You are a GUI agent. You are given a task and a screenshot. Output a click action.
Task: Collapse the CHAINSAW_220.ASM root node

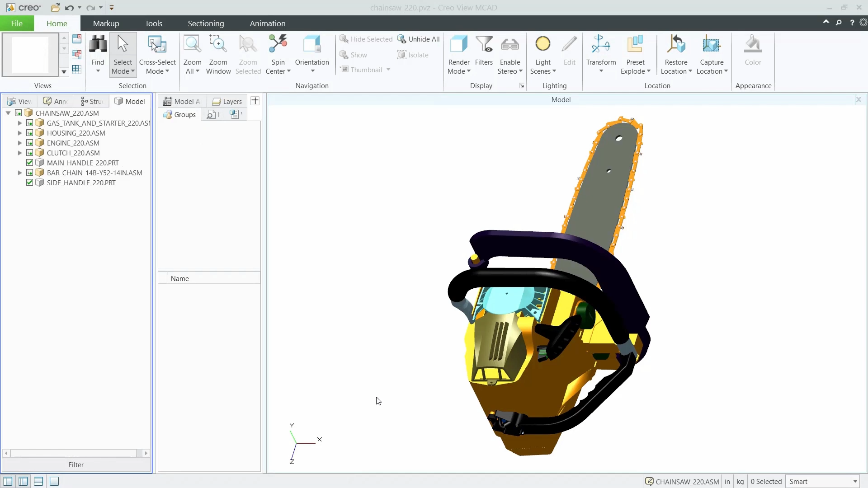click(8, 113)
